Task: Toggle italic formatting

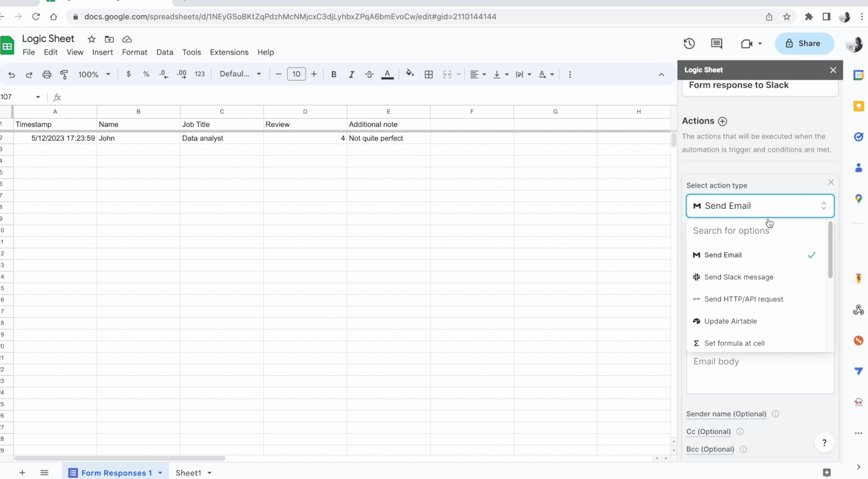Action: pos(351,74)
